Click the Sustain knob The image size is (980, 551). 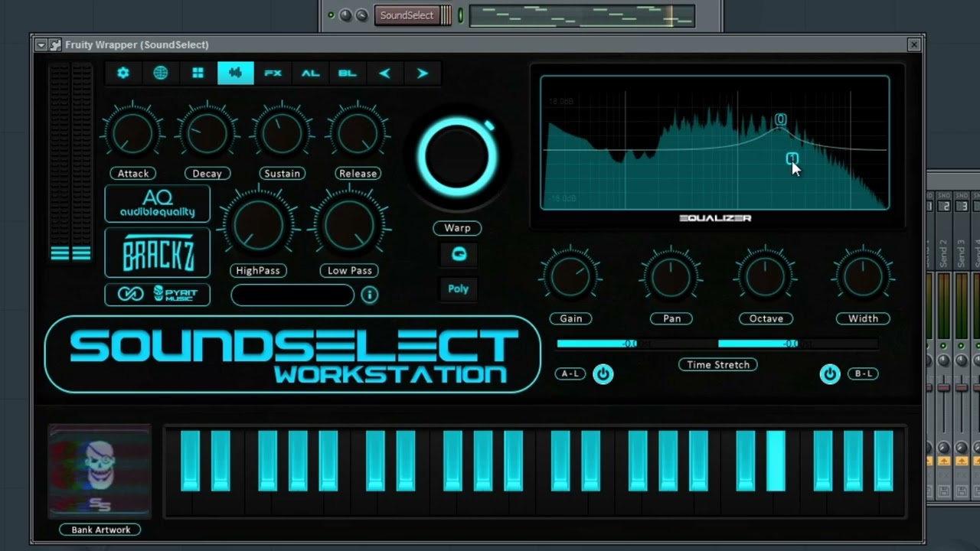[x=282, y=133]
